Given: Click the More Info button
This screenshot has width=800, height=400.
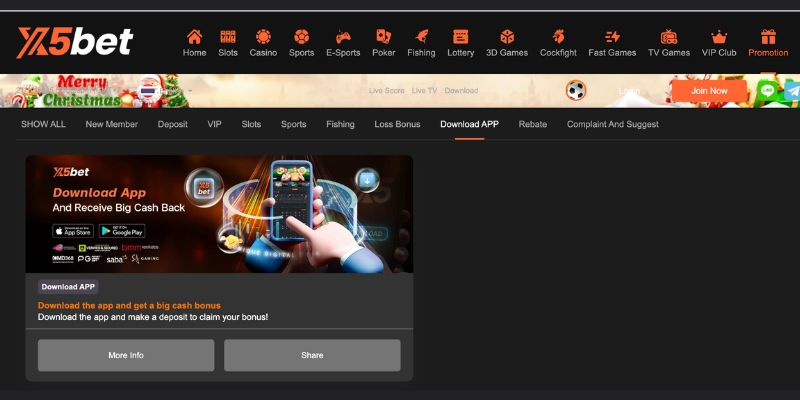Looking at the screenshot, I should 126,355.
